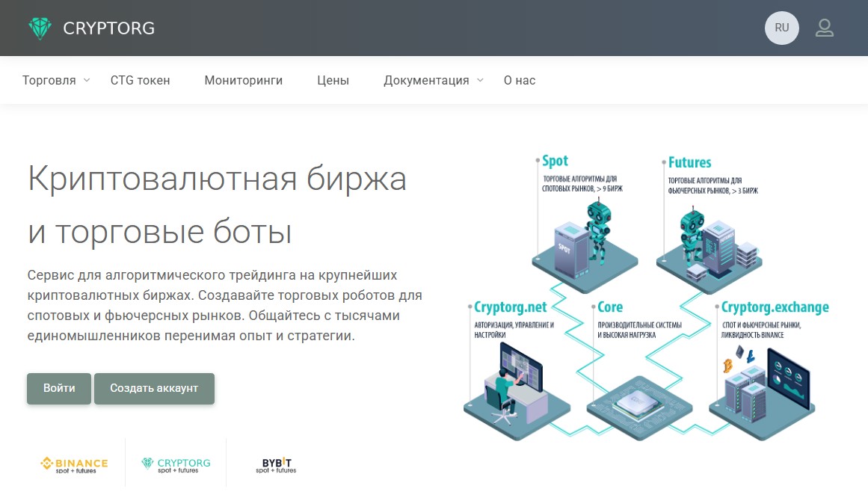This screenshot has width=868, height=495.
Task: Click the Cryptorg.net heading label
Action: click(x=511, y=307)
